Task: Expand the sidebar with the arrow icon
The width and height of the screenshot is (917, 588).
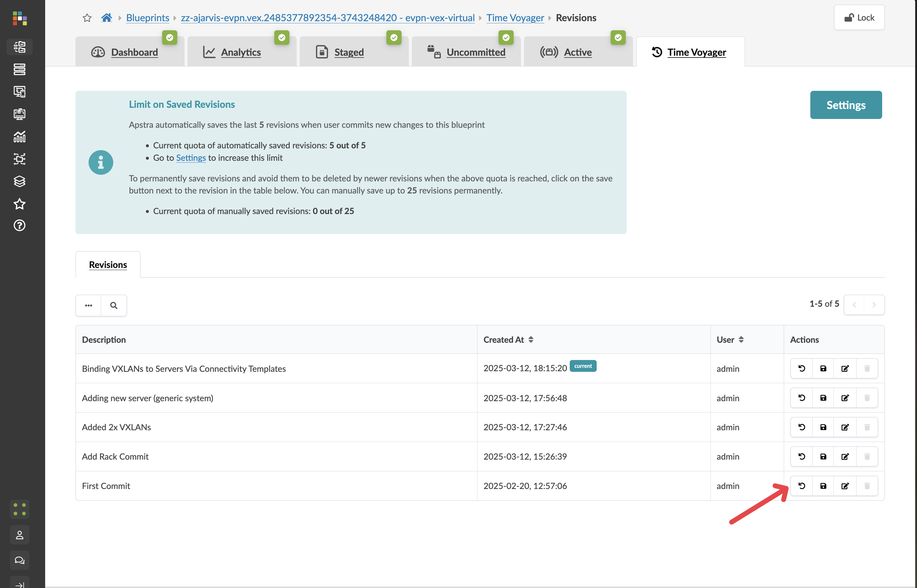Action: tap(19, 584)
